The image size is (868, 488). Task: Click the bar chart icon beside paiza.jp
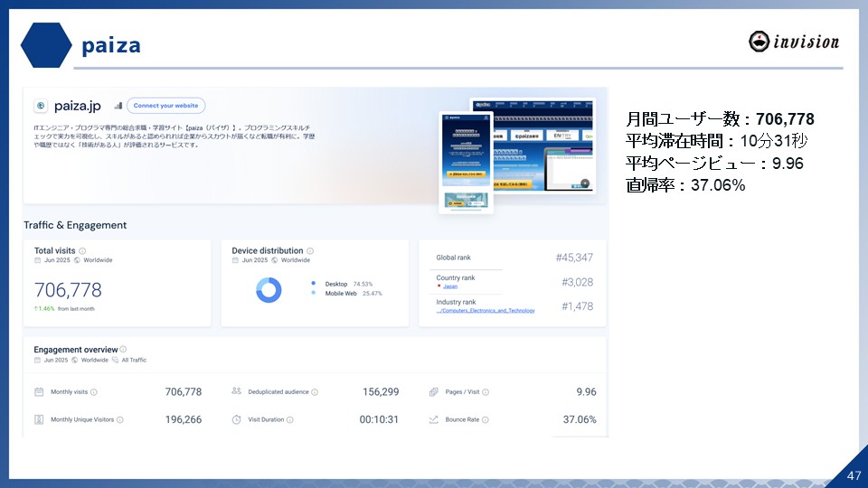(x=118, y=105)
